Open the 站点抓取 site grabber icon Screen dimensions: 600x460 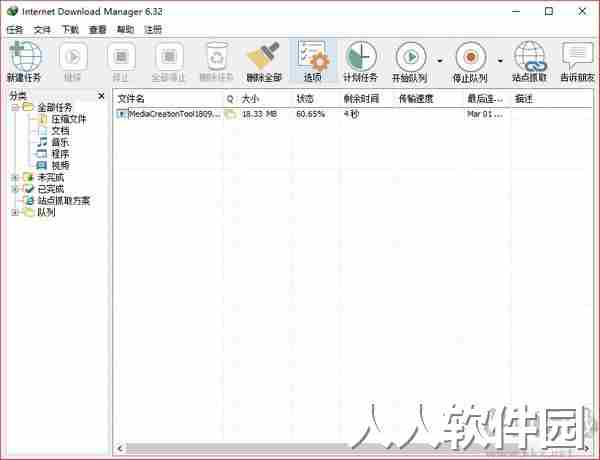530,62
